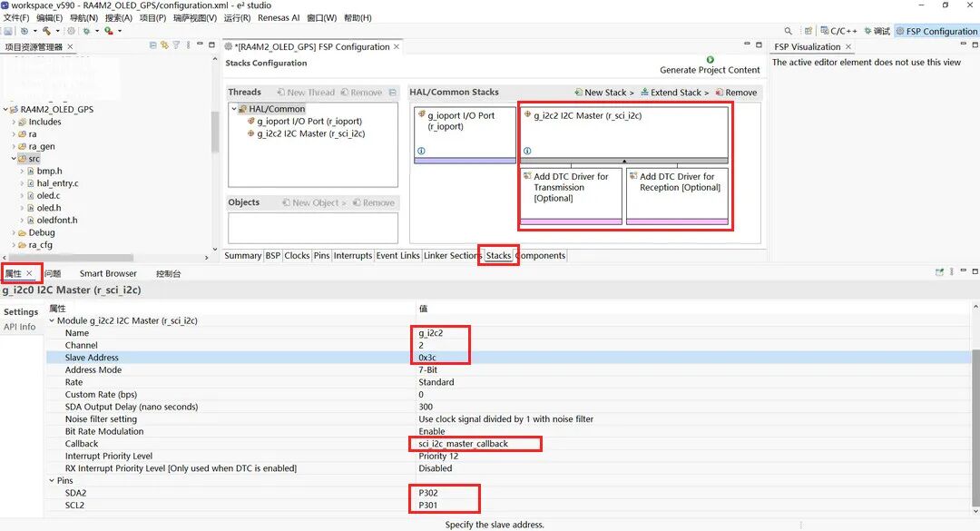
Task: Switch to the Clocks tab
Action: tap(297, 255)
